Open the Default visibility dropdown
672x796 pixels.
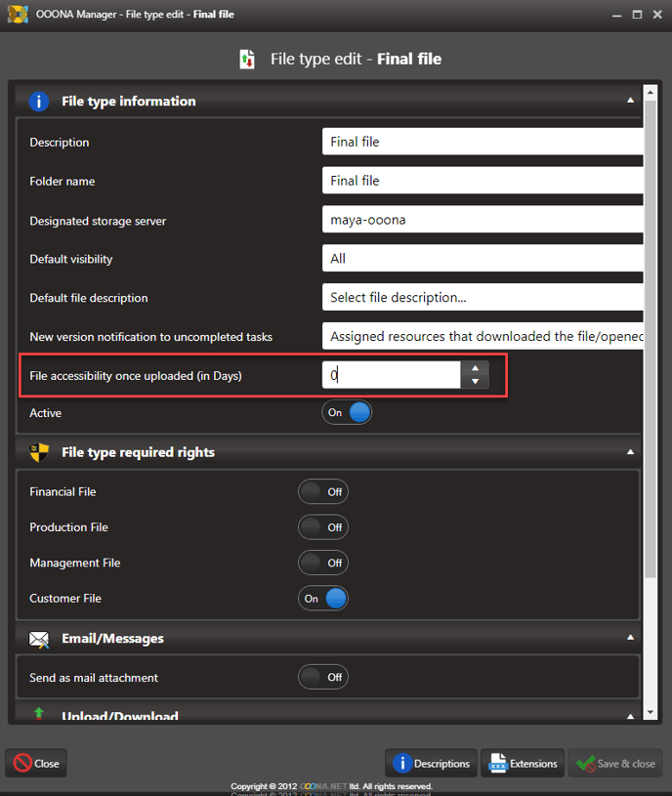[x=483, y=259]
